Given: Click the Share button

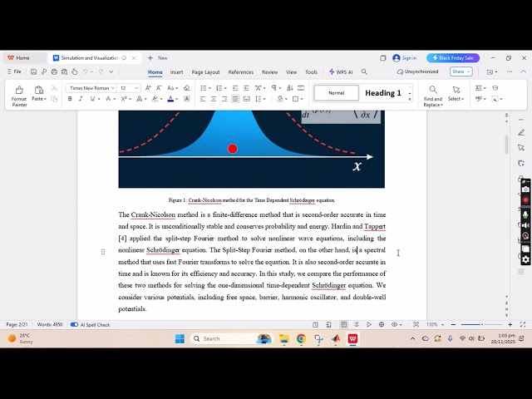Looking at the screenshot, I should click(461, 71).
